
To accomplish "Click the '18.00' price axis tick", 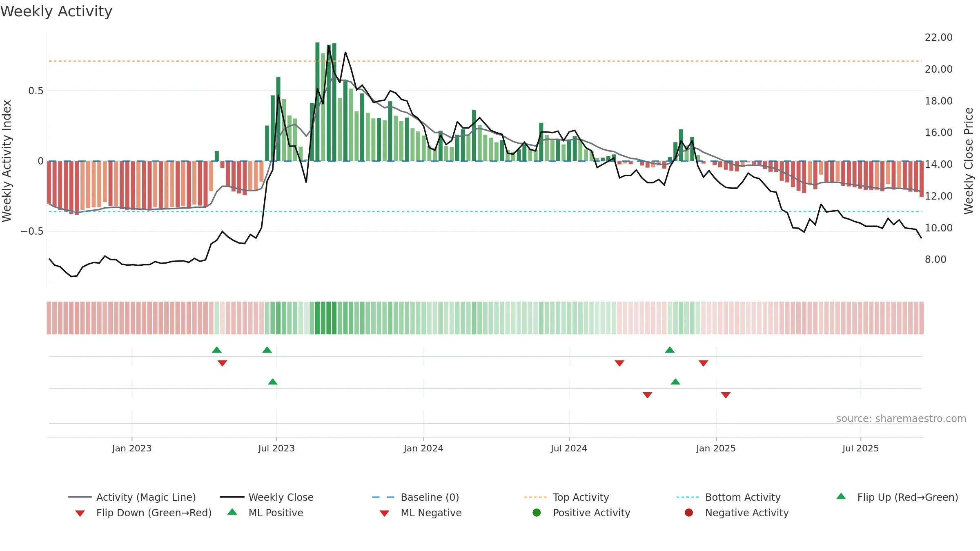I will pos(939,101).
